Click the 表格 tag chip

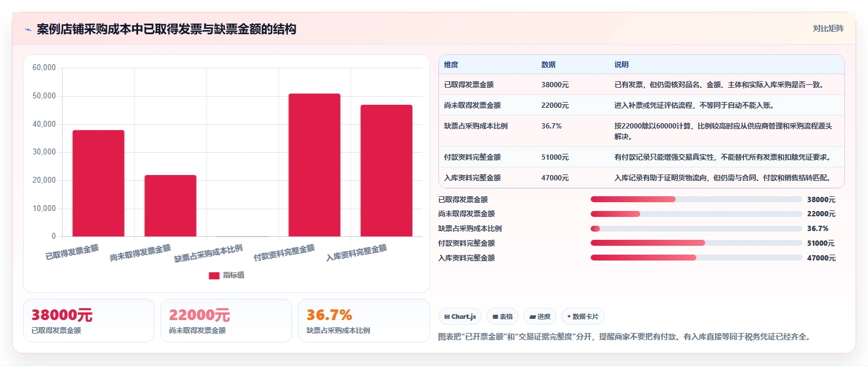pos(503,316)
